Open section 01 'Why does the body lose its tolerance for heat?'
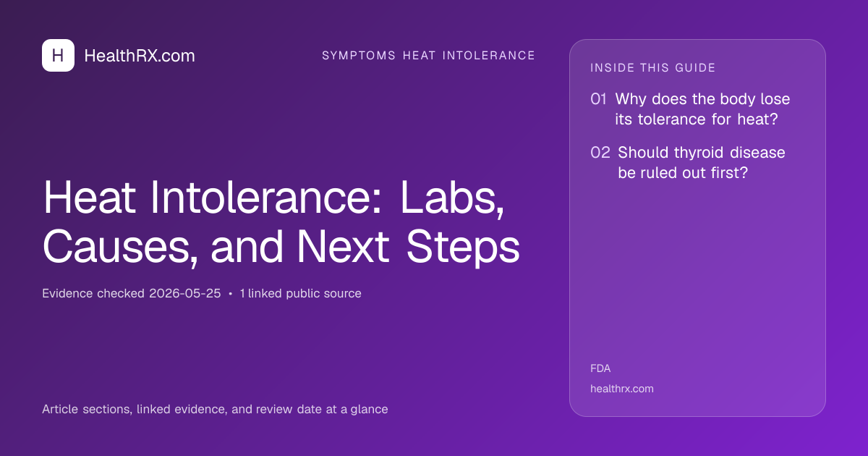This screenshot has width=868, height=456. [690, 109]
